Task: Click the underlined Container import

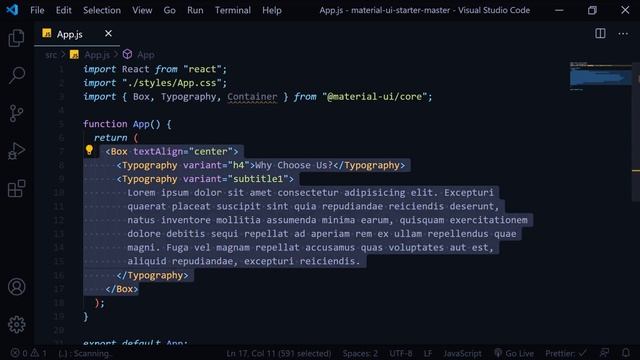Action: [x=252, y=97]
